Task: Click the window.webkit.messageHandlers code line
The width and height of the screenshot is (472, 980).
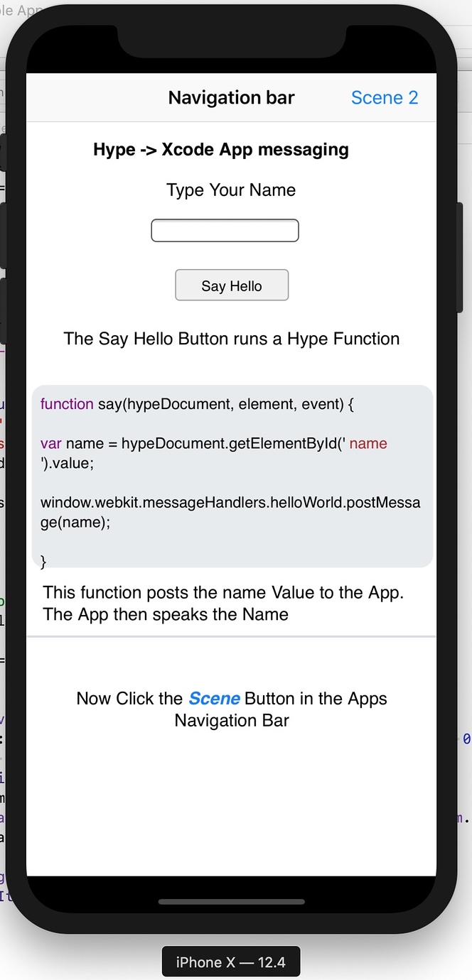Action: coord(230,503)
